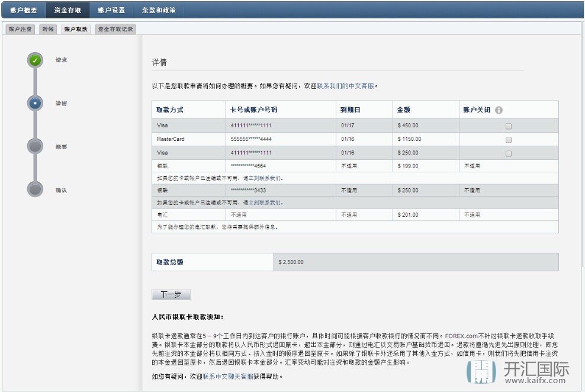
Task: Click 立刻联系我们 under the 银联 4564 row
Action: tap(267, 178)
